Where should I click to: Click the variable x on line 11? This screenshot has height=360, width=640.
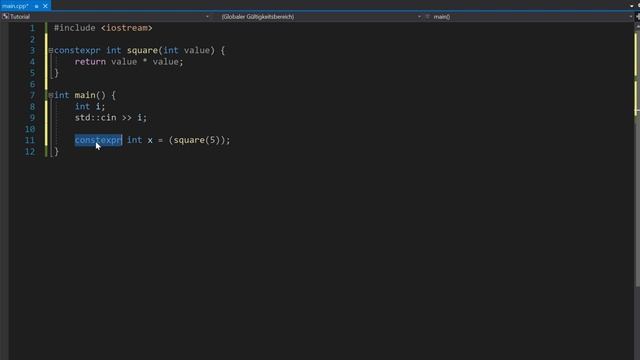pos(150,140)
